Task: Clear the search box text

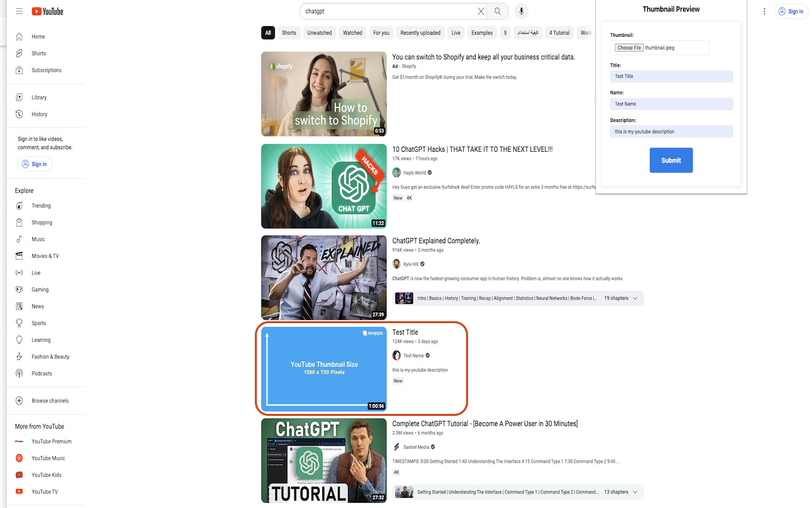Action: [481, 11]
